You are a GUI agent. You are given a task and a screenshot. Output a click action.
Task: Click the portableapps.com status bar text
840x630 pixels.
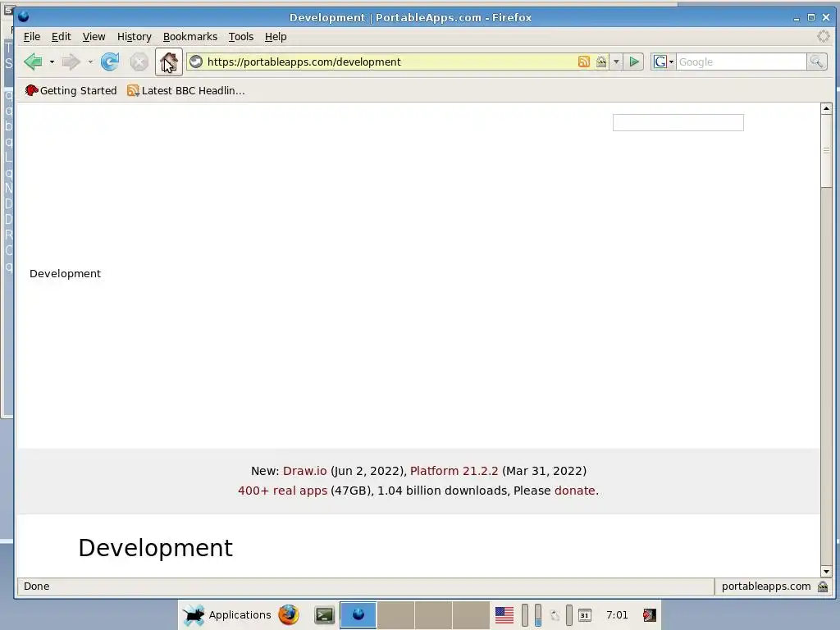click(765, 586)
